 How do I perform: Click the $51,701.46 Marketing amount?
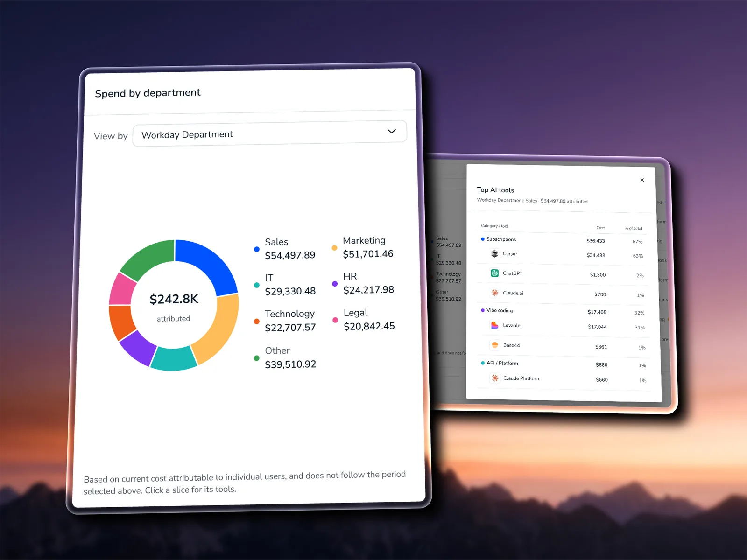(x=368, y=254)
